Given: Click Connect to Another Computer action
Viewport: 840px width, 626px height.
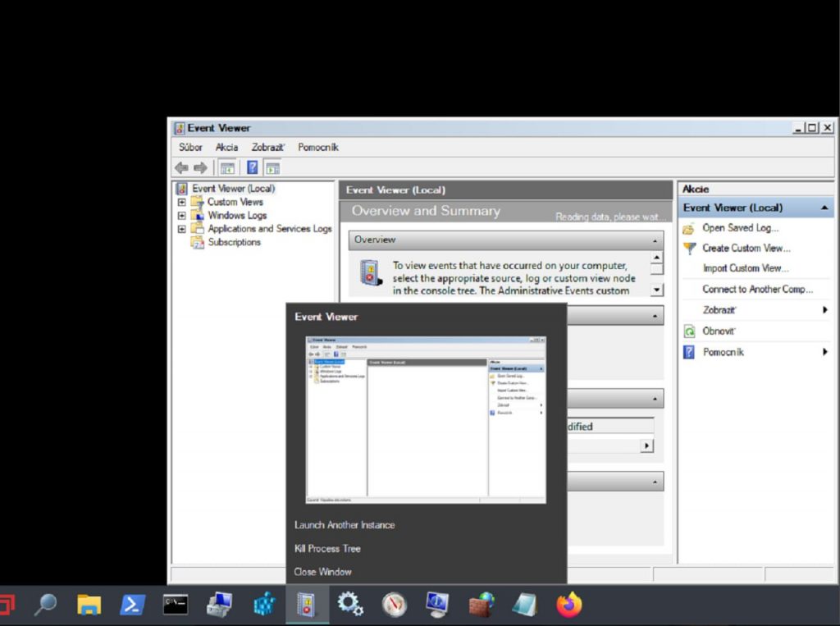Looking at the screenshot, I should point(757,290).
